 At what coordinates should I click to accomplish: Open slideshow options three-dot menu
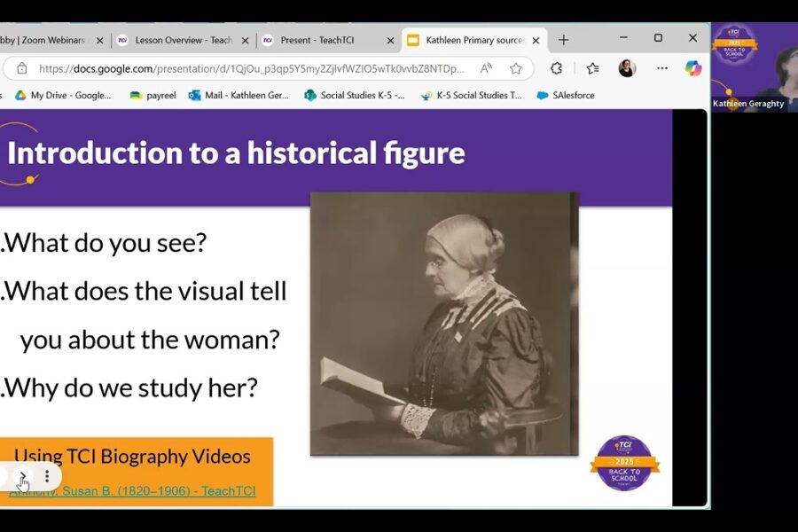47,476
